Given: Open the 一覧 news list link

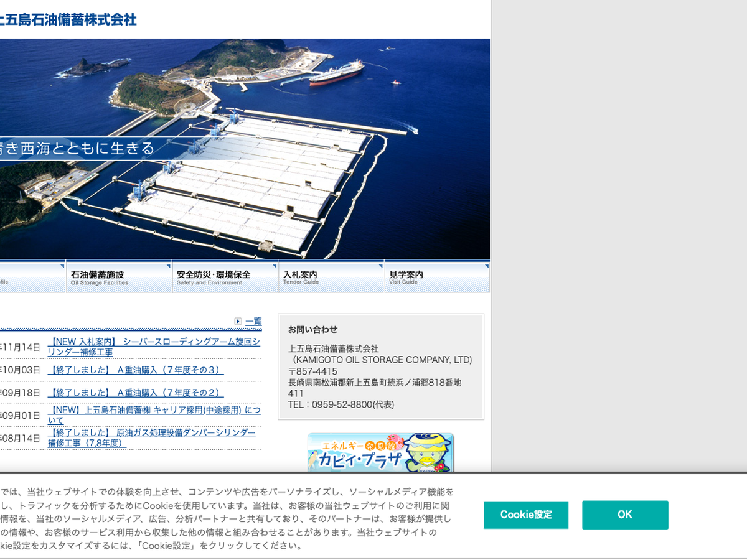Looking at the screenshot, I should click(x=253, y=321).
